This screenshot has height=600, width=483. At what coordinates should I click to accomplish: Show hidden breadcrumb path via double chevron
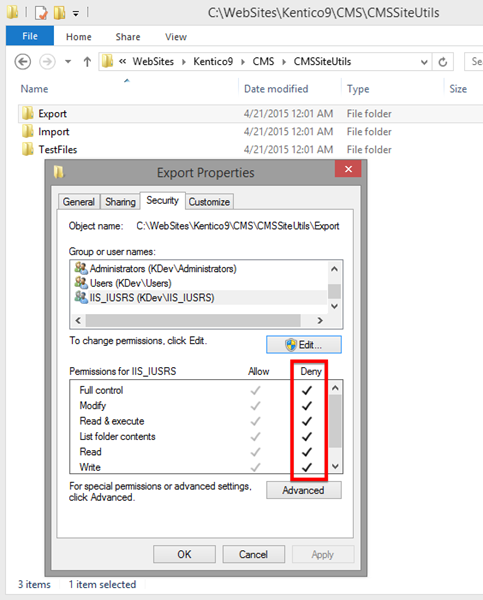pyautogui.click(x=122, y=62)
